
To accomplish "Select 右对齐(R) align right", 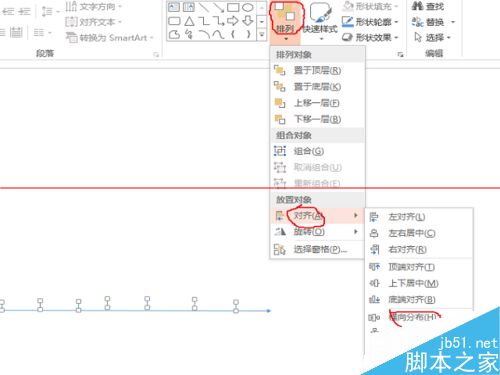I will (x=419, y=249).
